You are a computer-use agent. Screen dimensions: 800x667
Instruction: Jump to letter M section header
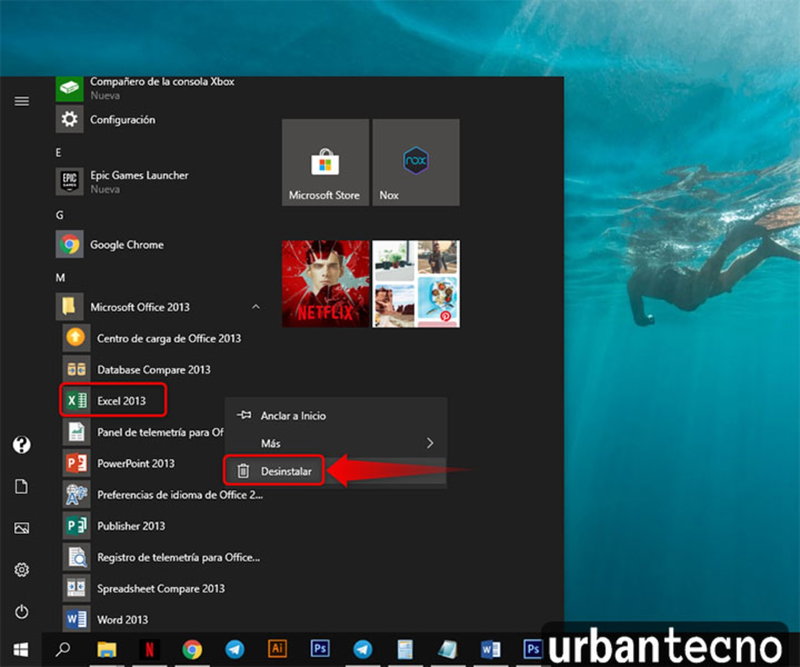pos(60,278)
